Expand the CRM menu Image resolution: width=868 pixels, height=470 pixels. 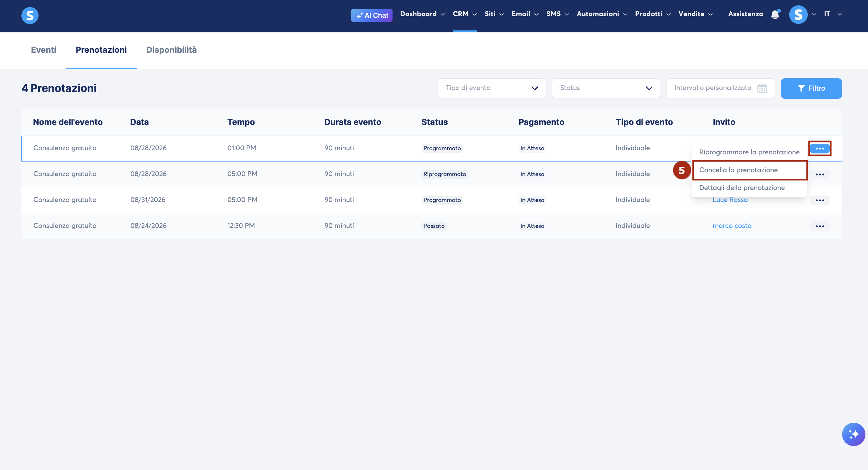click(465, 14)
